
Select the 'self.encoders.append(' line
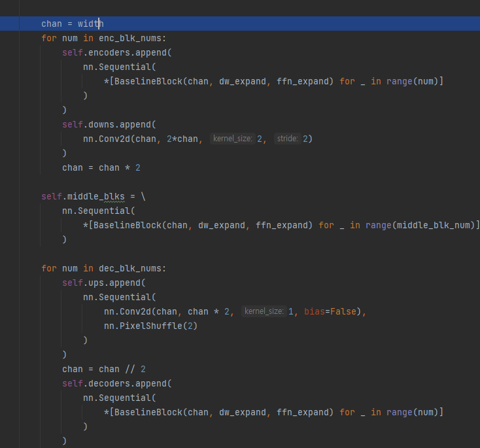[x=117, y=53]
